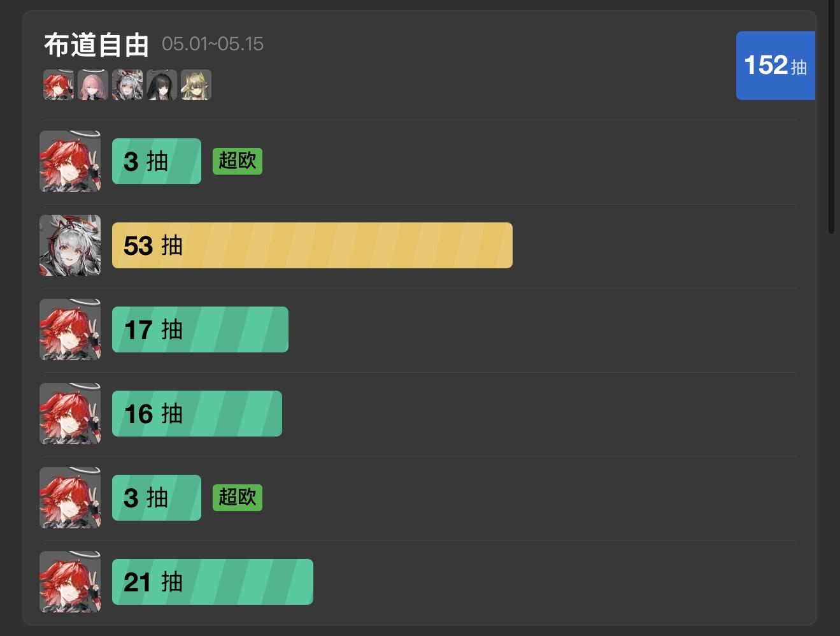840x636 pixels.
Task: Click the 布道自由 banner title
Action: coord(96,45)
